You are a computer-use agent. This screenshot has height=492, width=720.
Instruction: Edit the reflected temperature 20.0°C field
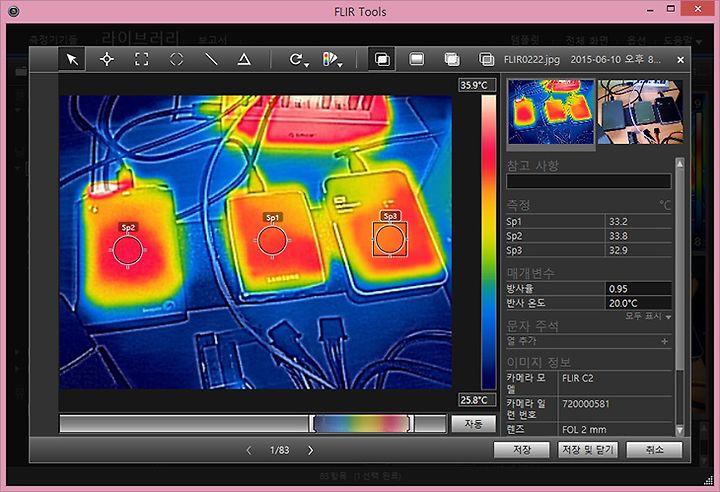click(x=638, y=303)
